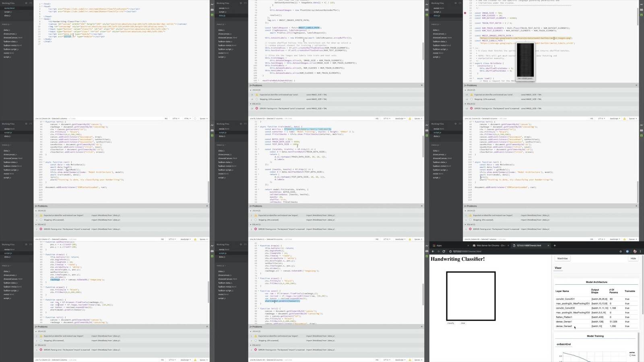Image resolution: width=644 pixels, height=362 pixels.
Task: Open the Chrome three-dot menu
Action: [640, 251]
